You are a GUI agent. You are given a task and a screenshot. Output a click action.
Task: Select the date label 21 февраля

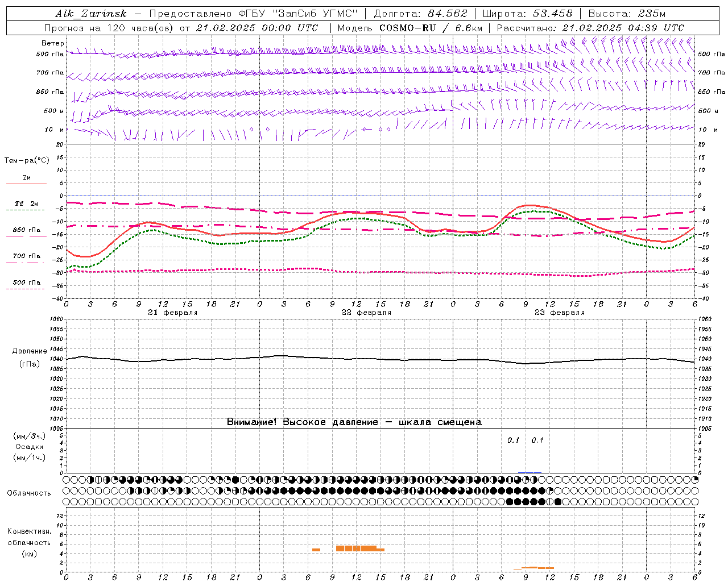point(173,313)
